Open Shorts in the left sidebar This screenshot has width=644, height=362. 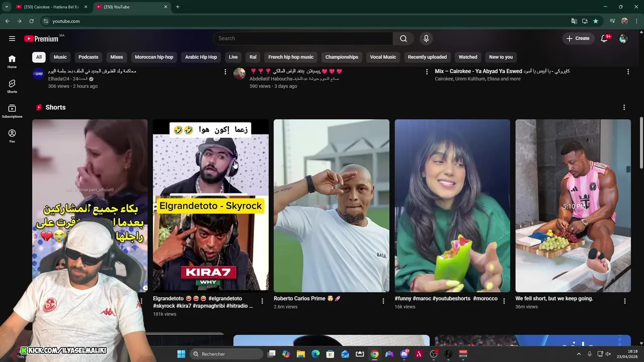click(x=12, y=86)
